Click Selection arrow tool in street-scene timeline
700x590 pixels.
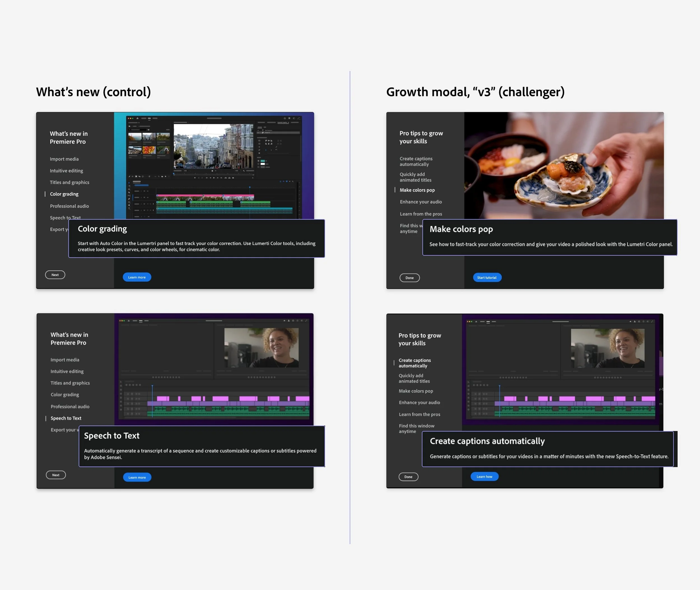click(x=129, y=183)
